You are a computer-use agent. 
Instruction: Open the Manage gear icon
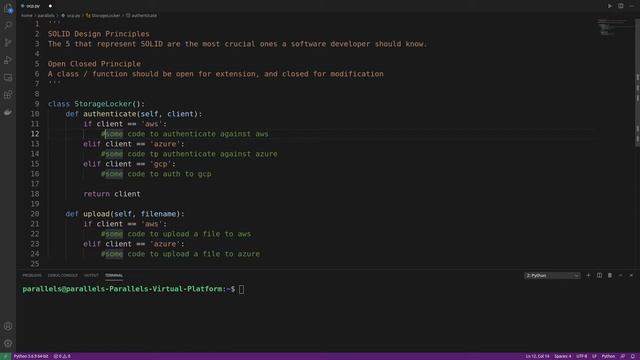click(8, 343)
